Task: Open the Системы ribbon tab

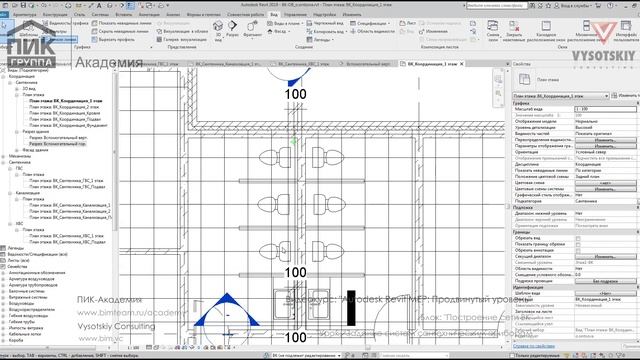Action: (x=100, y=14)
